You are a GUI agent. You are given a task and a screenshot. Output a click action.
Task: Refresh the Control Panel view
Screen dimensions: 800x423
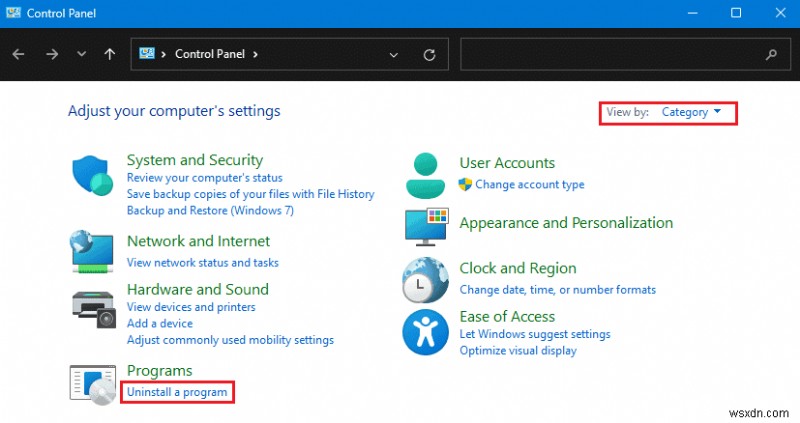[430, 55]
